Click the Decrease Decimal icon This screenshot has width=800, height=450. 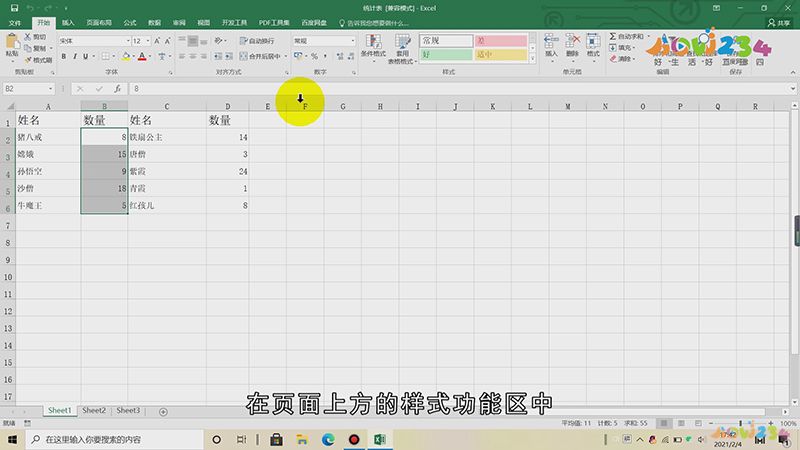[x=351, y=56]
